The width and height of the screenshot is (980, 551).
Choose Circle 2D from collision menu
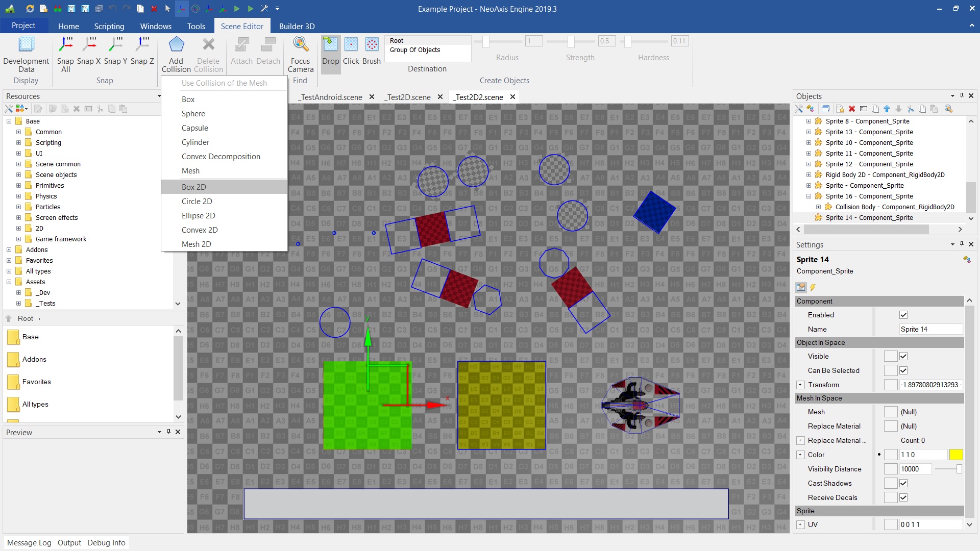(x=197, y=201)
